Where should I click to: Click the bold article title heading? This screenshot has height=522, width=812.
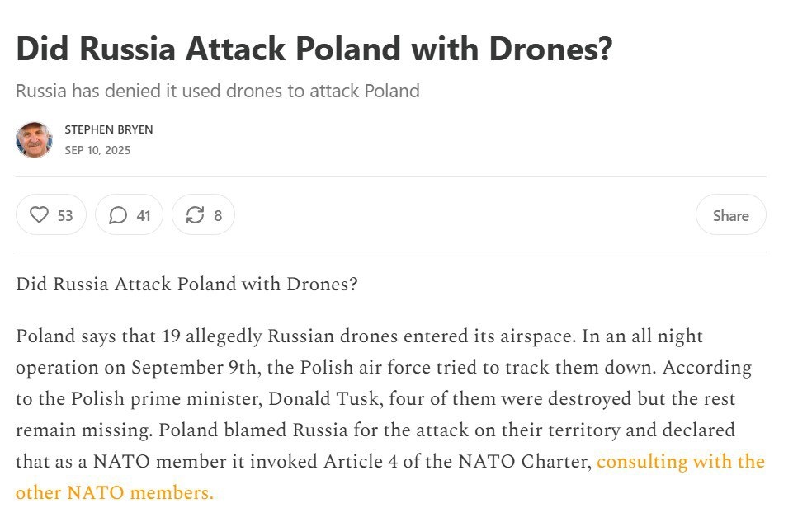pos(314,49)
